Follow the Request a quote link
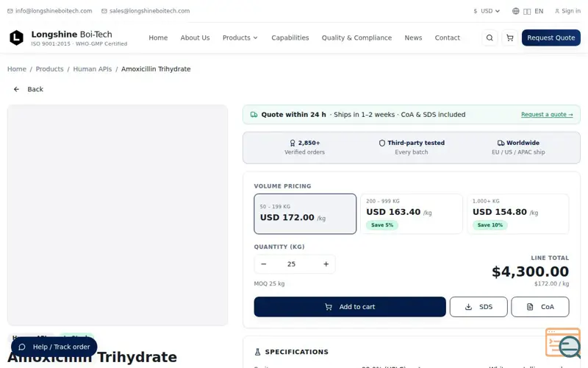The height and width of the screenshot is (368, 588). (547, 115)
